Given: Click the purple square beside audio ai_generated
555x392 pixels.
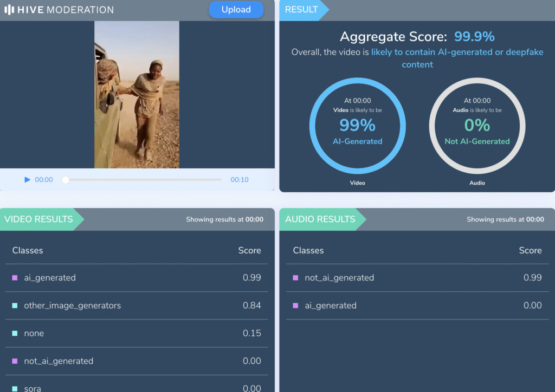Looking at the screenshot, I should coord(295,306).
